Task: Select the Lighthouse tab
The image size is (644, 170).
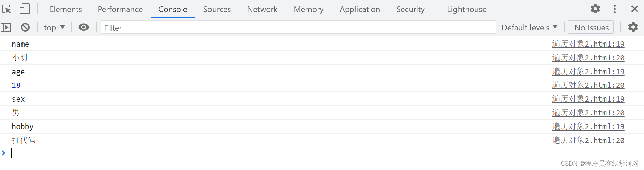Action: point(467,9)
